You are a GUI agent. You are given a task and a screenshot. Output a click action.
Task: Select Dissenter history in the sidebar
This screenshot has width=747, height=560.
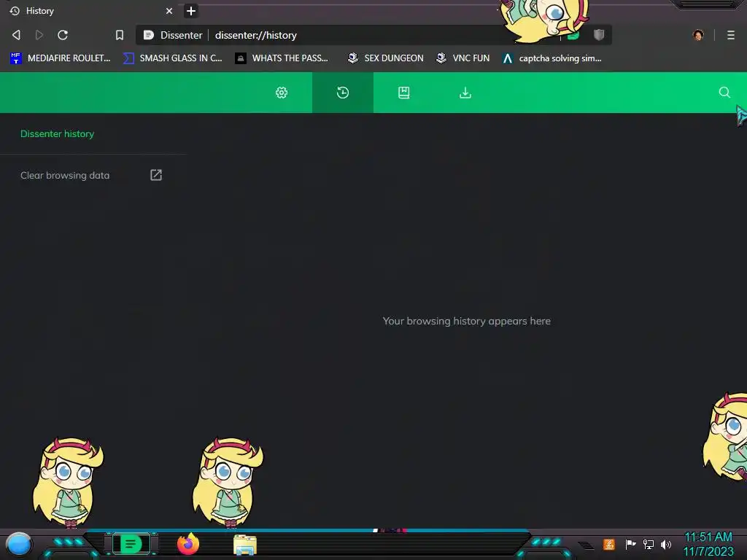point(57,134)
